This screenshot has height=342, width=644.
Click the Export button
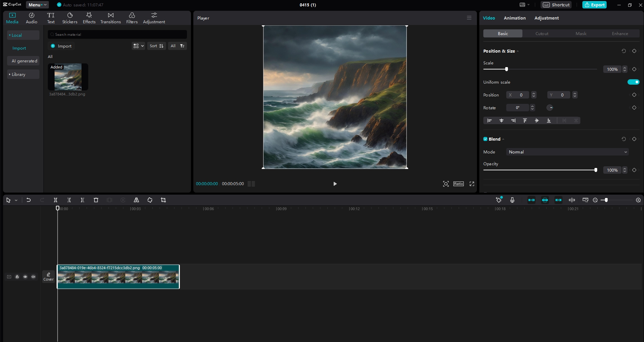coord(594,5)
